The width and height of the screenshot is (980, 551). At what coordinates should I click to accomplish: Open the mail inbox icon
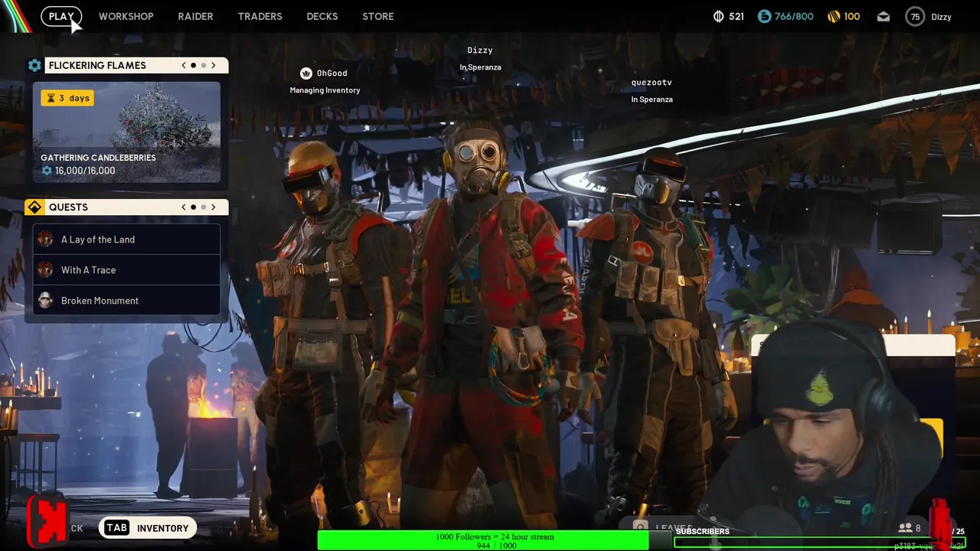tap(884, 16)
